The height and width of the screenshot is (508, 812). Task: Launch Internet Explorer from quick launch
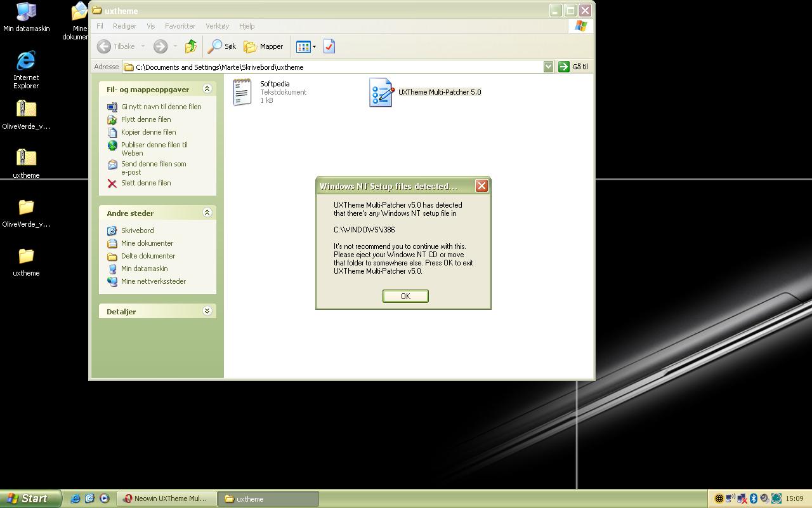point(75,498)
